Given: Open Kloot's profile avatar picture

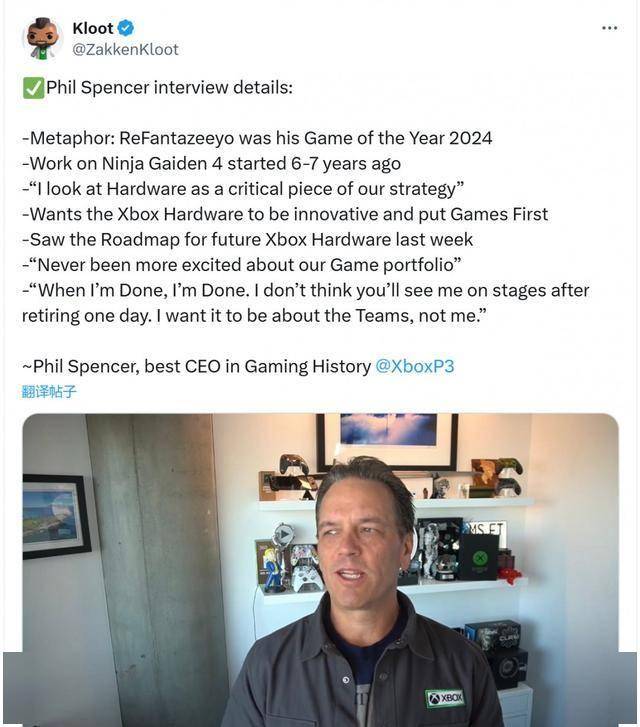Looking at the screenshot, I should click(43, 38).
